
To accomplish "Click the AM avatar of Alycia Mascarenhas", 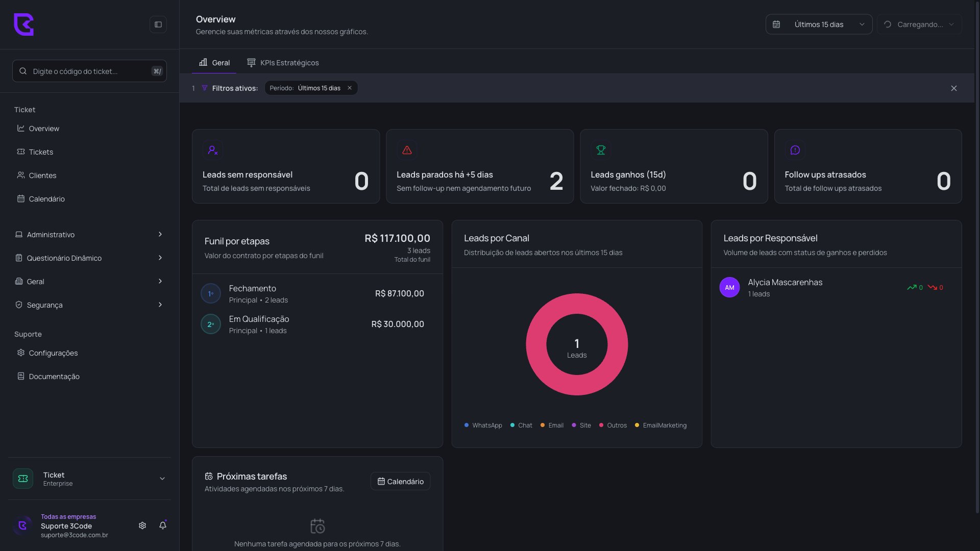I will pyautogui.click(x=729, y=287).
